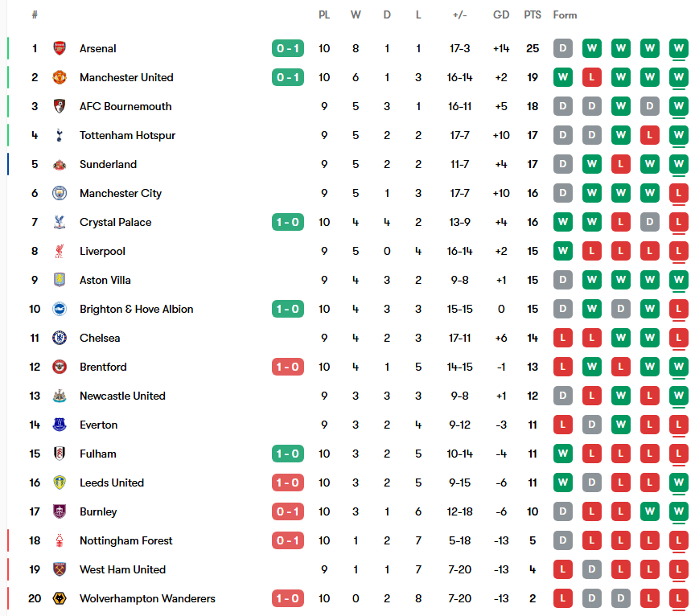Image resolution: width=695 pixels, height=616 pixels.
Task: Click Arsenal's live 0 - 1 score badge
Action: (x=288, y=48)
